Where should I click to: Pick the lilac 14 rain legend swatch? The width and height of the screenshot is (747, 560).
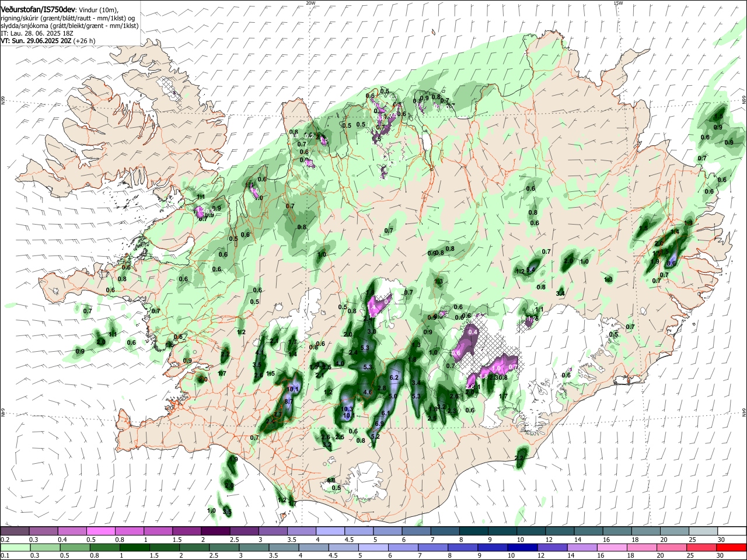point(582,547)
